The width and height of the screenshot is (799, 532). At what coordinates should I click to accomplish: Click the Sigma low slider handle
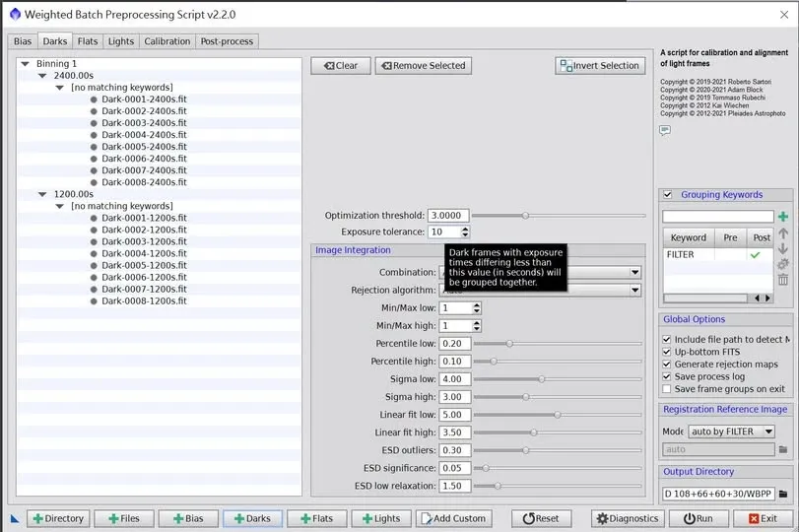pos(542,379)
